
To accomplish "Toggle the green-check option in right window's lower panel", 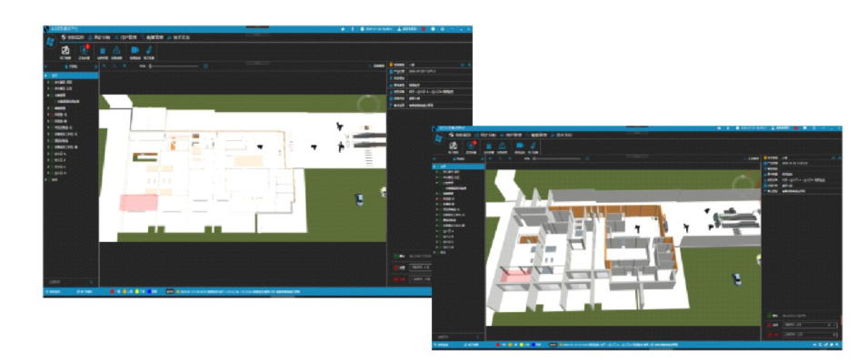I will [x=770, y=316].
